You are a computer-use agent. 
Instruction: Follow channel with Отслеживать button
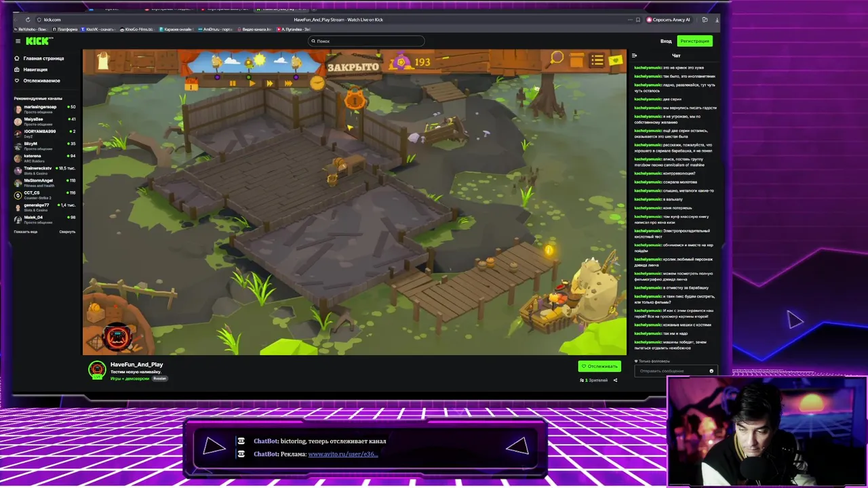click(x=599, y=366)
